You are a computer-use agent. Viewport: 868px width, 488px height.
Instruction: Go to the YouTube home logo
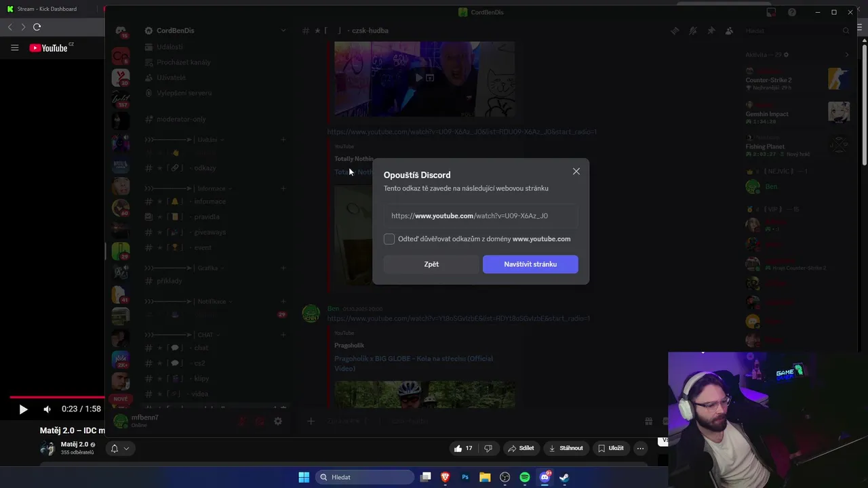pos(50,47)
